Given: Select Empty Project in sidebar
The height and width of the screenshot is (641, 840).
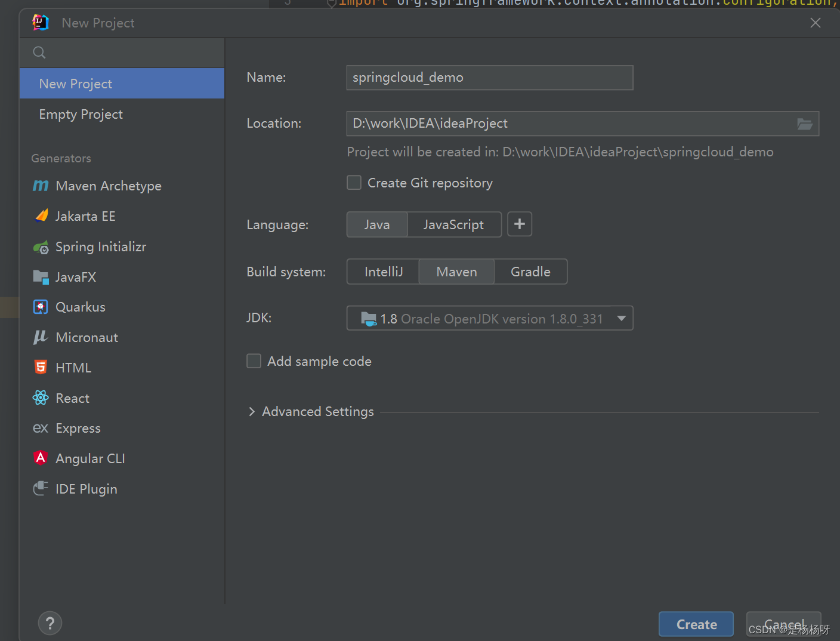Looking at the screenshot, I should click(122, 114).
